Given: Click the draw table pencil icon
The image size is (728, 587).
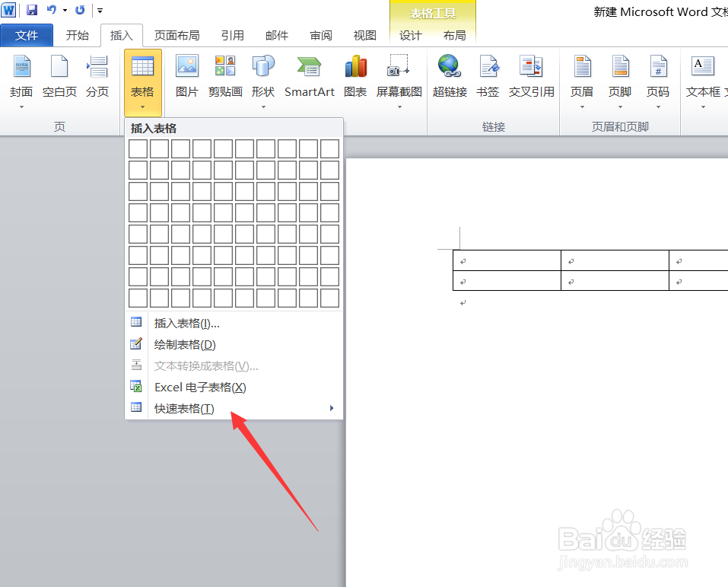Looking at the screenshot, I should pos(136,343).
